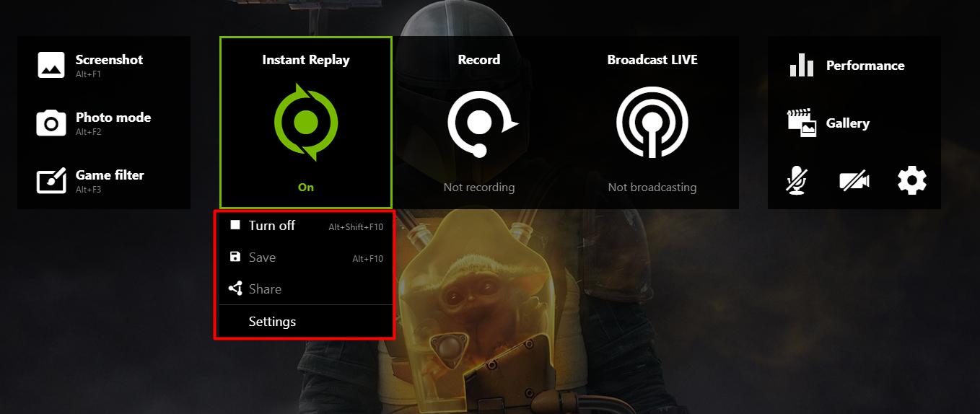Expand Broadcast LIVE options by its label
This screenshot has height=414, width=980.
pyautogui.click(x=652, y=60)
